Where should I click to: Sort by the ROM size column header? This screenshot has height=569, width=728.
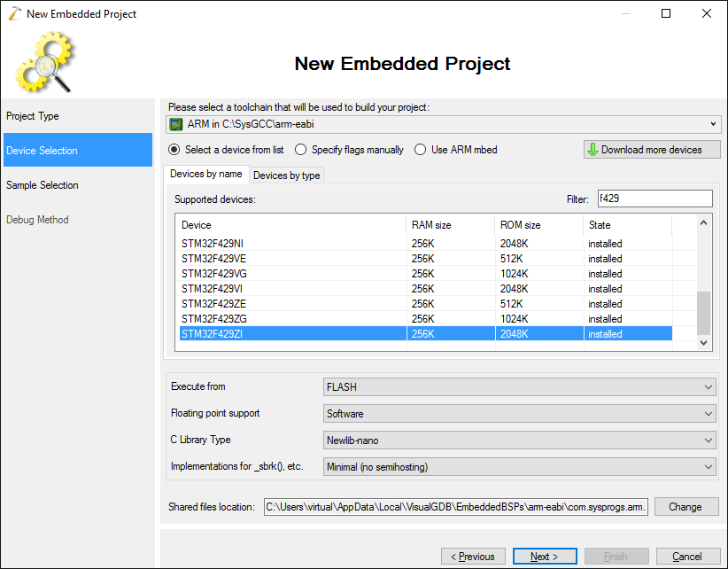[x=539, y=225]
